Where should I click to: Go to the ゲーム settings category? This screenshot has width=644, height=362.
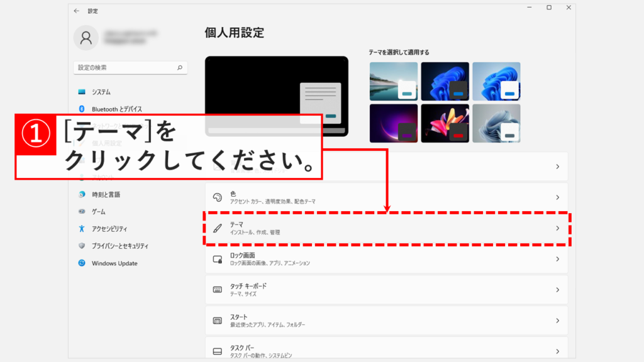pyautogui.click(x=99, y=212)
